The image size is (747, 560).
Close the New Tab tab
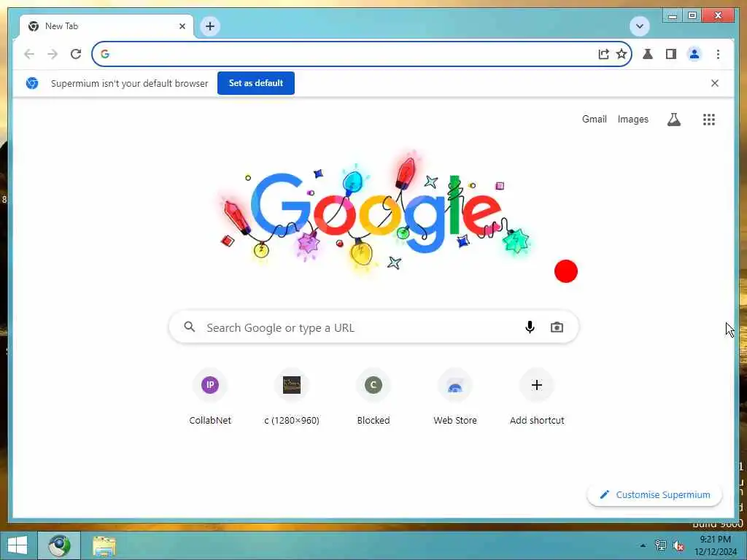(182, 26)
